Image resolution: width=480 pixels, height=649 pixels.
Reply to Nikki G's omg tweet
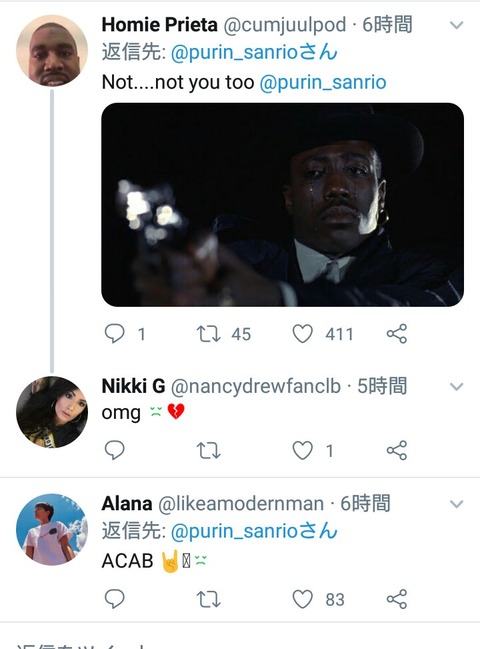(115, 450)
